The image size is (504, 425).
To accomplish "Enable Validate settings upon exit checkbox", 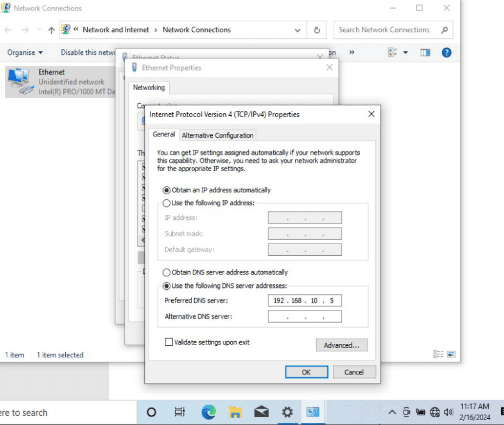I will [169, 342].
